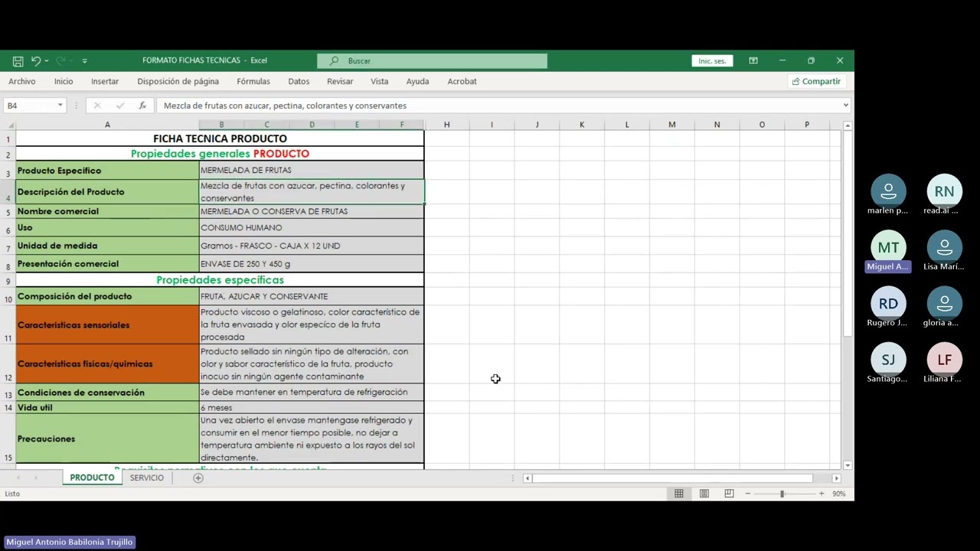
Task: Click the horizontal scrollbar left arrow
Action: point(527,478)
